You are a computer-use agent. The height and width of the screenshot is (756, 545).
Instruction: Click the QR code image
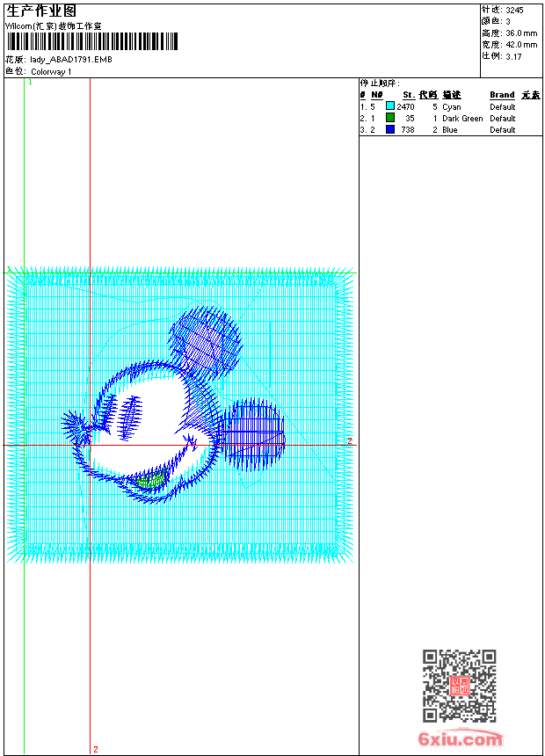point(460,686)
